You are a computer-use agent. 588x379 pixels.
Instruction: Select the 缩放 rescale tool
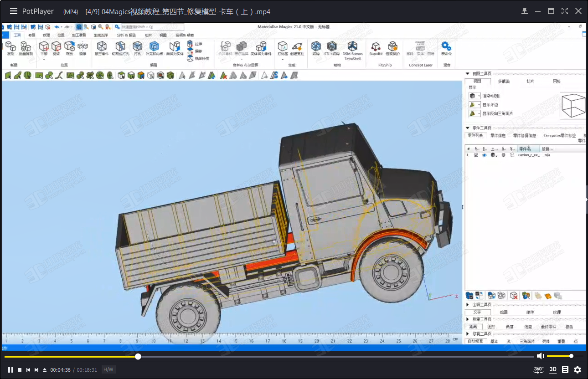69,46
